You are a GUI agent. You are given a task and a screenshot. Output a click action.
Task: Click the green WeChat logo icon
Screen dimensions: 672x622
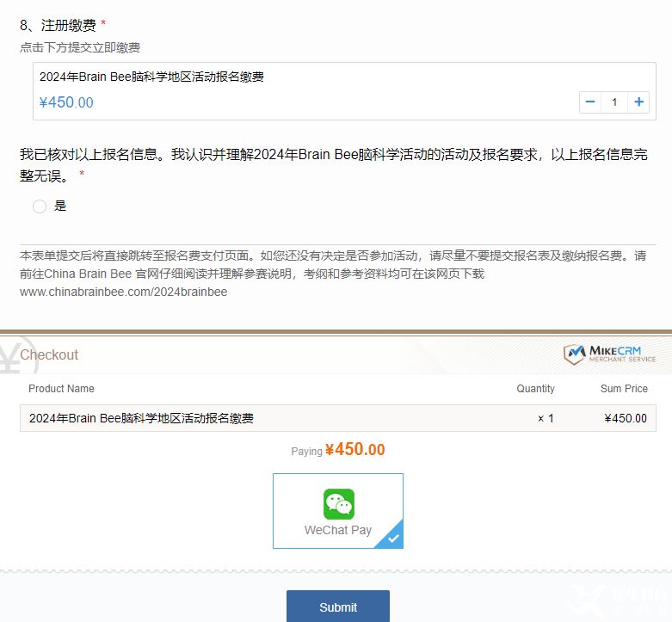coord(338,503)
